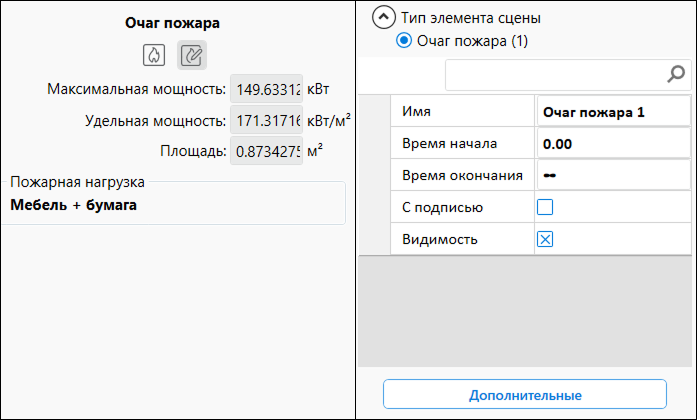The height and width of the screenshot is (420, 697).
Task: Click the Площадь value field
Action: pyautogui.click(x=266, y=151)
